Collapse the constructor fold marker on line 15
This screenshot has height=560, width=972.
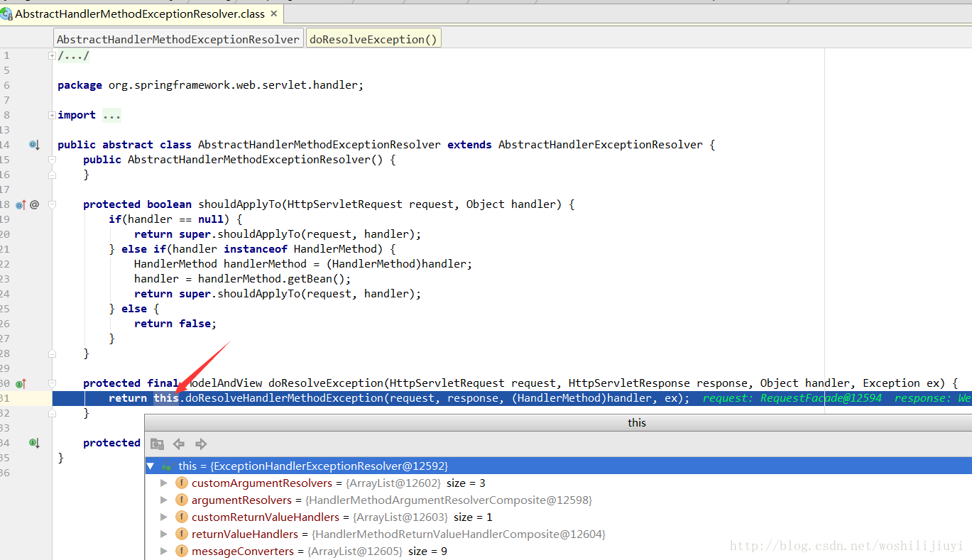pos(52,160)
